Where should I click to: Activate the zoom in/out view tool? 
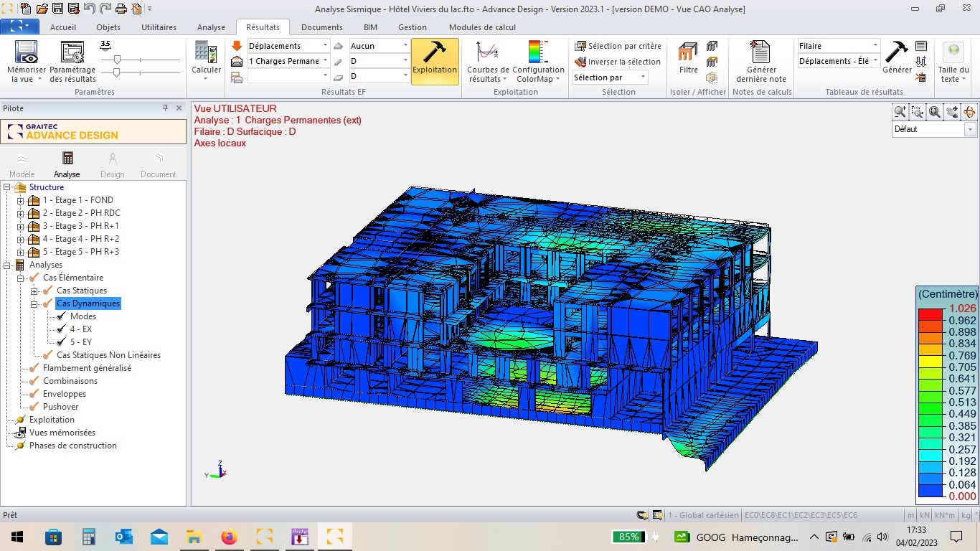[x=900, y=111]
